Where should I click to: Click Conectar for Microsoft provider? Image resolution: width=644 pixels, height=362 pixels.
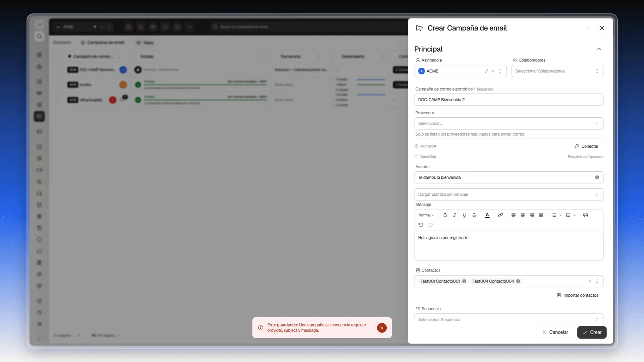[586, 146]
